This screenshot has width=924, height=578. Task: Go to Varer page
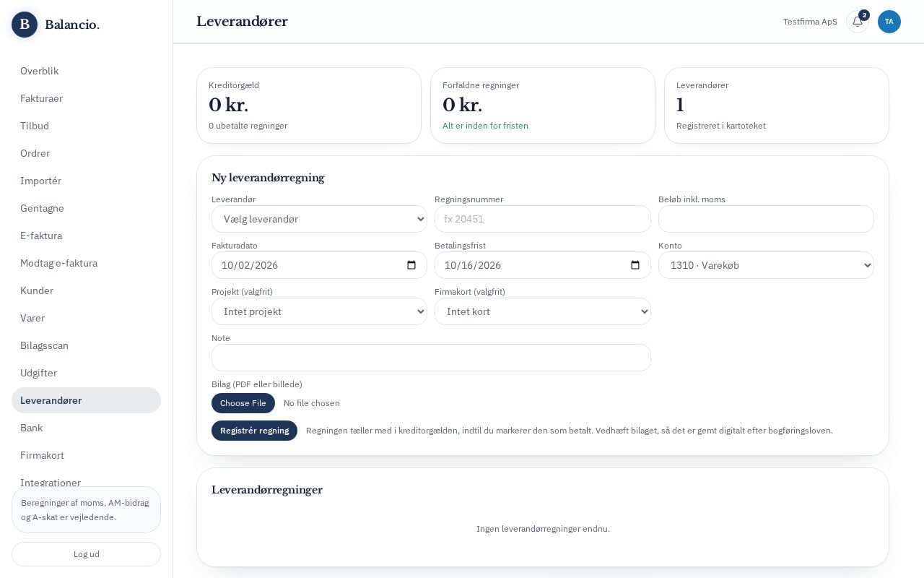[86, 318]
